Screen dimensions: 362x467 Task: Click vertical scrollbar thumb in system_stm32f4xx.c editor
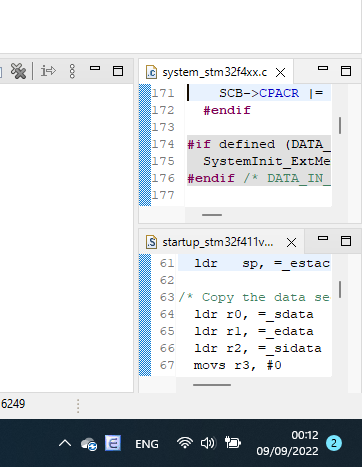pos(340,125)
